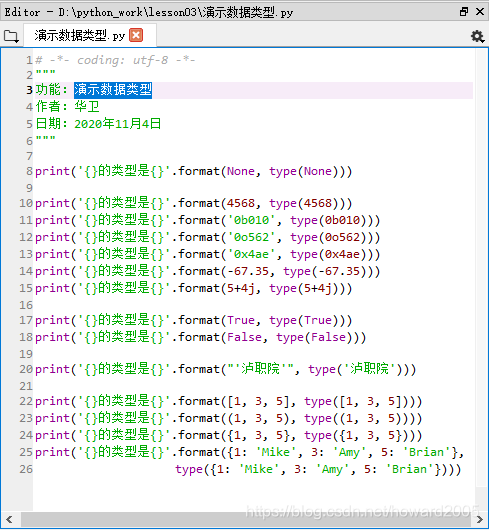Click the print line with type(None)
The width and height of the screenshot is (489, 530).
[194, 171]
